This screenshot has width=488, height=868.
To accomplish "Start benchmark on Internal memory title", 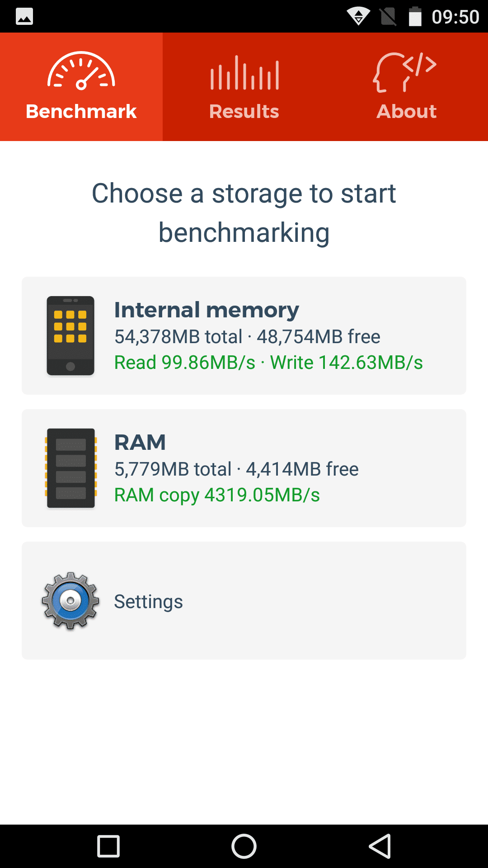I will tap(206, 310).
